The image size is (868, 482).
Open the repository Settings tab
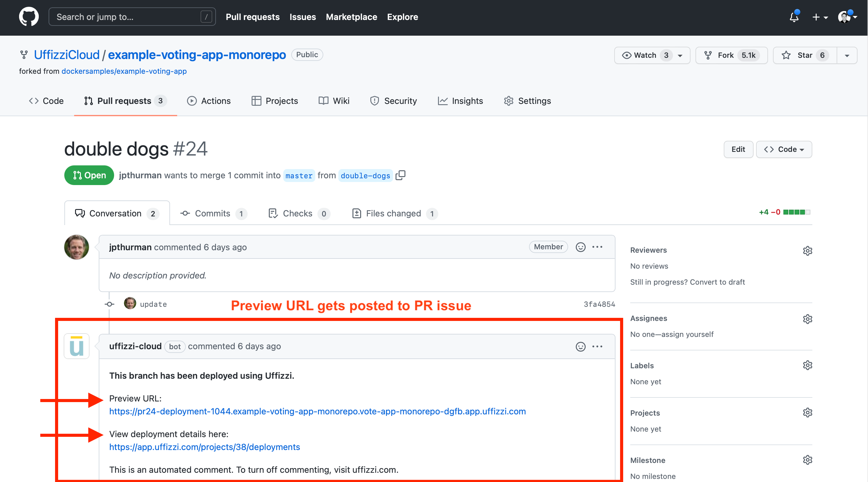(x=527, y=101)
